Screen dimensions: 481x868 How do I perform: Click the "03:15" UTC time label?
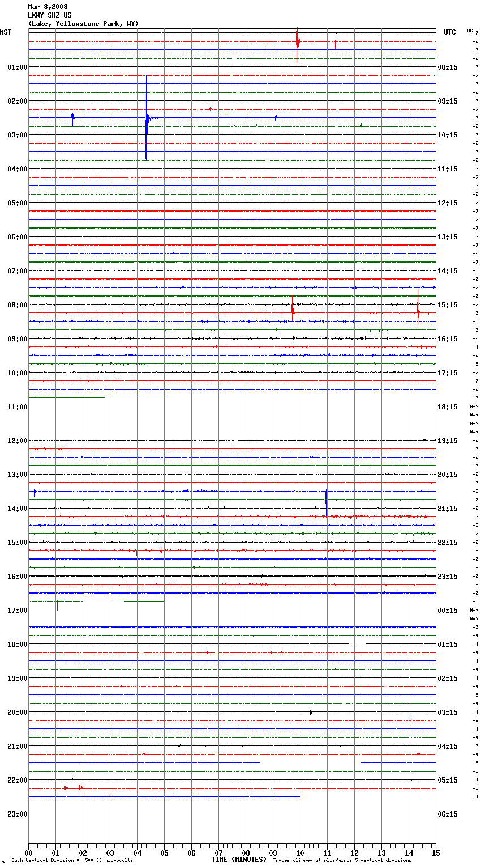[448, 712]
